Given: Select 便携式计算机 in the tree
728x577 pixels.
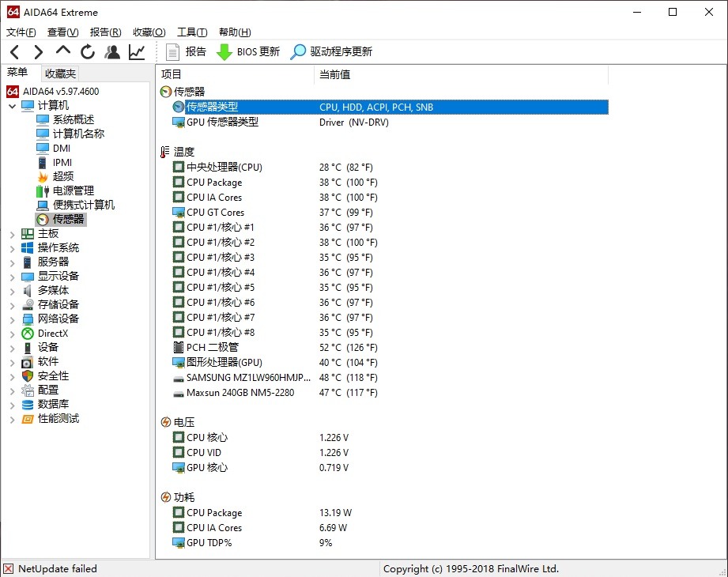Looking at the screenshot, I should click(x=84, y=206).
